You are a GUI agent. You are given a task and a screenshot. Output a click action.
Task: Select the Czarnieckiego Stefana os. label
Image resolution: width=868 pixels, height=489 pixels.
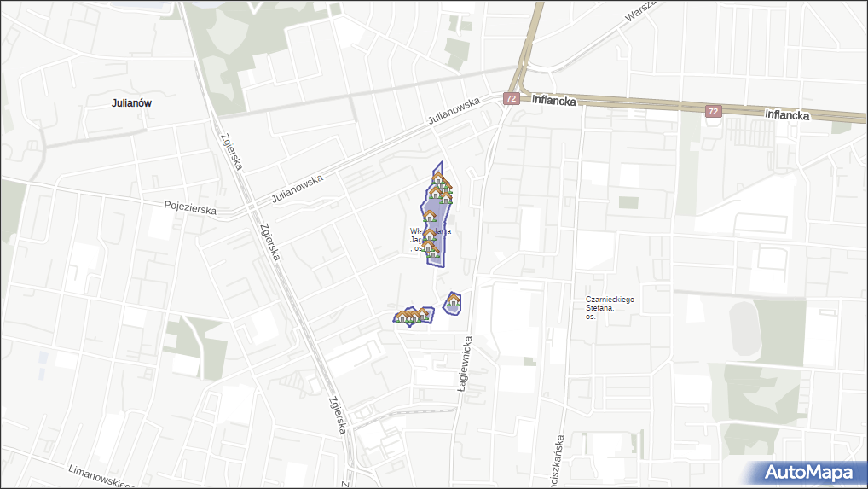(610, 307)
